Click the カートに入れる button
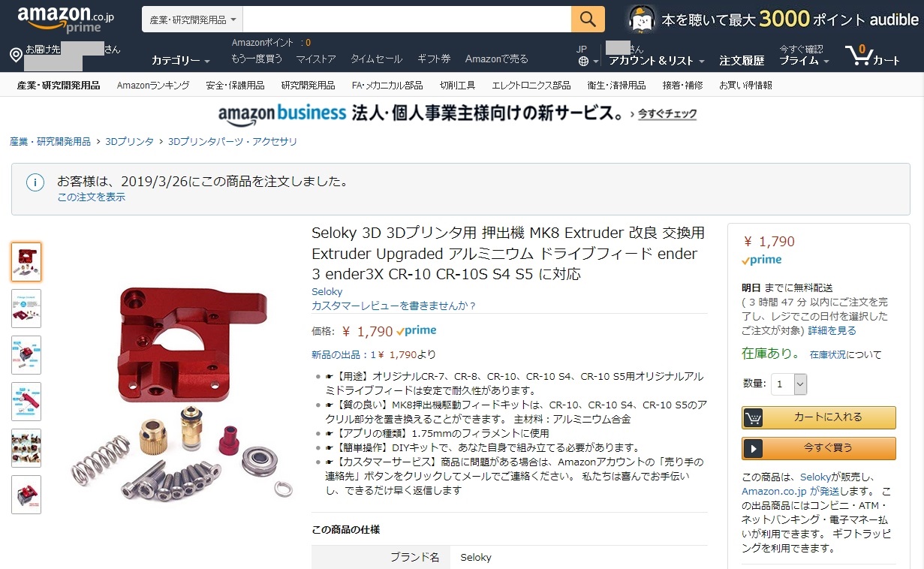The image size is (924, 569). point(819,417)
